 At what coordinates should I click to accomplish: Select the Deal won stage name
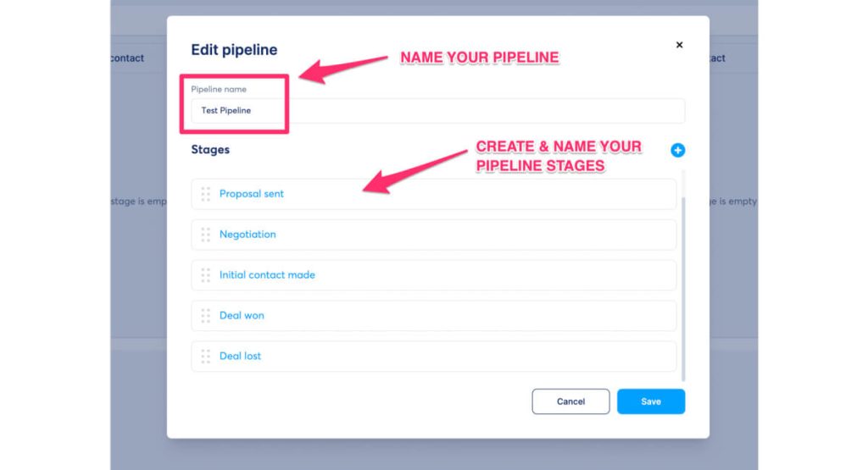point(242,316)
